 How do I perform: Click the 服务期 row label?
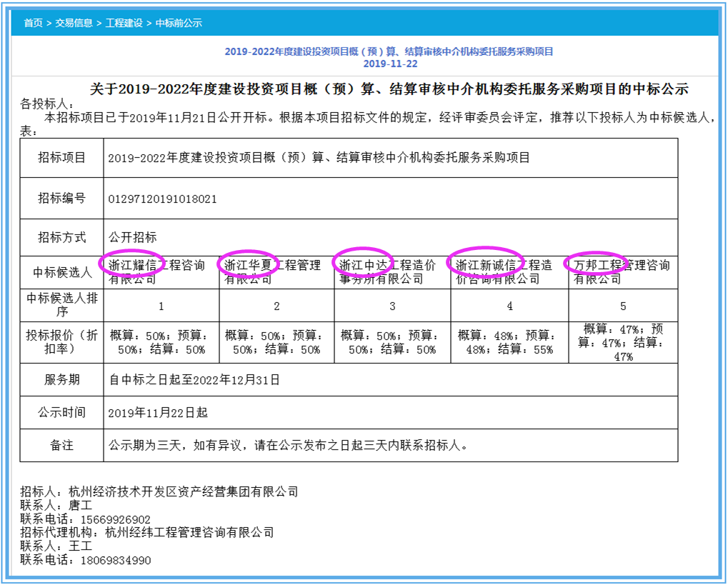pyautogui.click(x=61, y=380)
